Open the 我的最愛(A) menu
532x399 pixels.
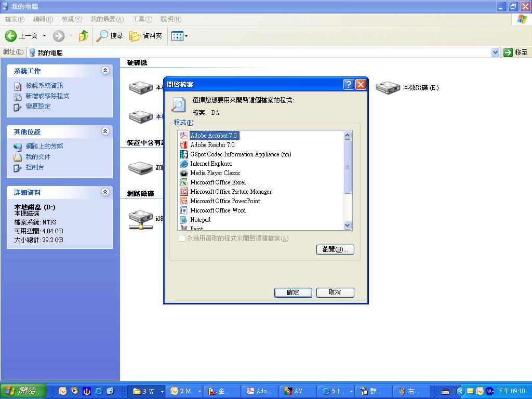click(x=107, y=19)
